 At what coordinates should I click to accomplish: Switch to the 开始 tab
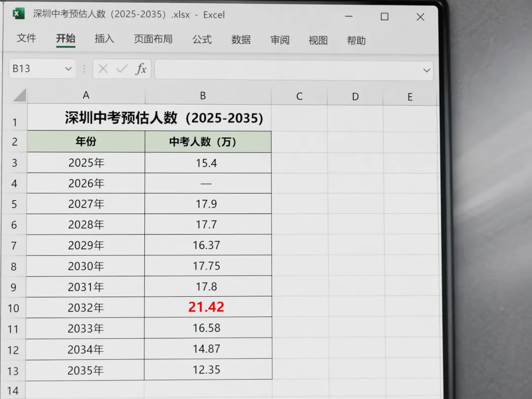tap(66, 38)
